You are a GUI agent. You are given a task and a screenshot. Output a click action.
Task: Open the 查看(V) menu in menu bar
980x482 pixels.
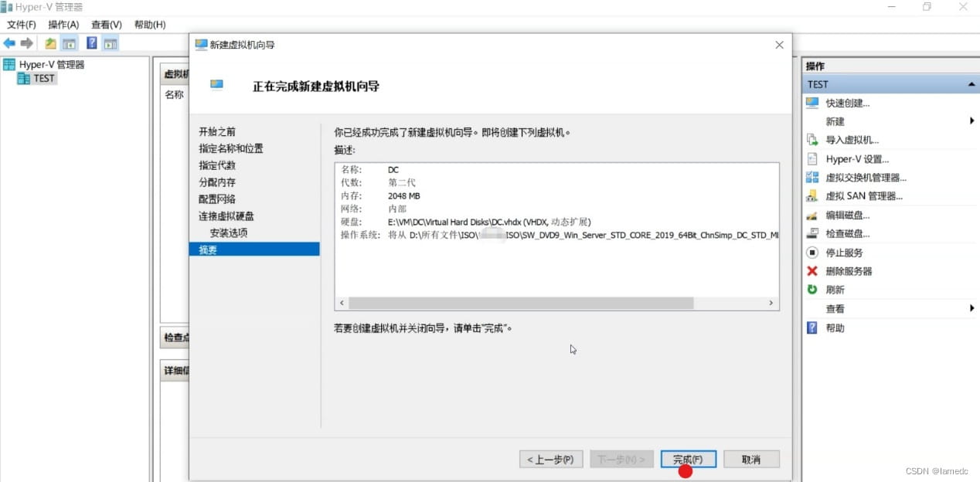[107, 25]
